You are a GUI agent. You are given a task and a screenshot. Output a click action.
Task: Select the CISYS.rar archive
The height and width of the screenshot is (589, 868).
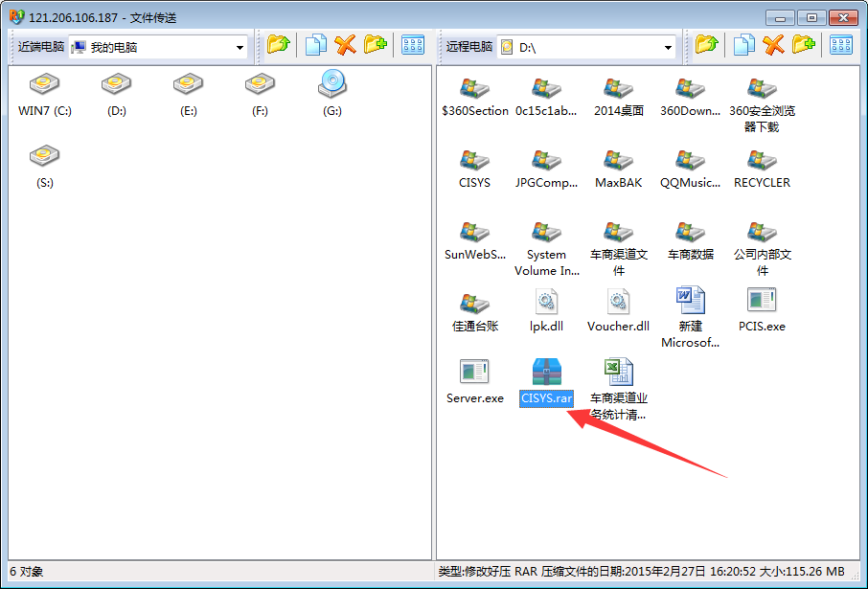point(546,382)
